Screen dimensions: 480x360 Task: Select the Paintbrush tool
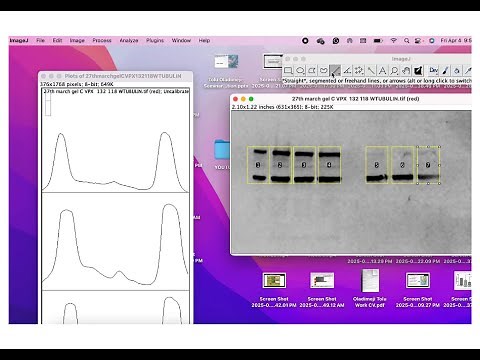[x=445, y=70]
